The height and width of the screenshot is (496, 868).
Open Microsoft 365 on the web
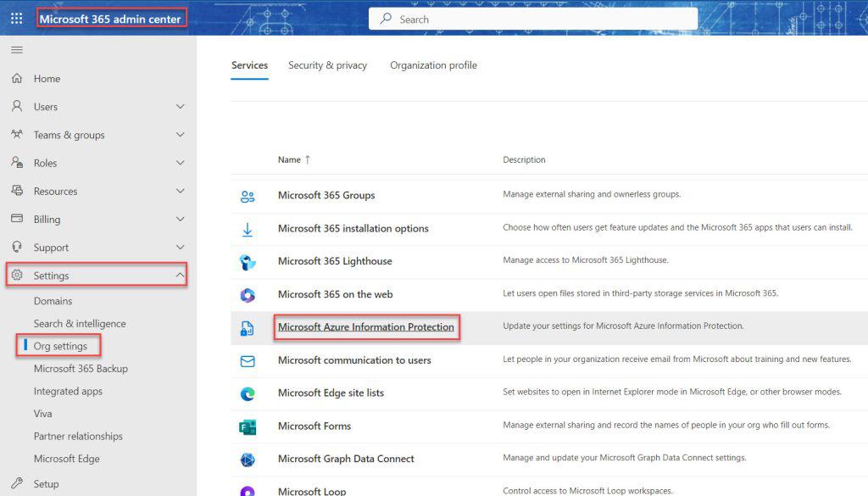(336, 294)
